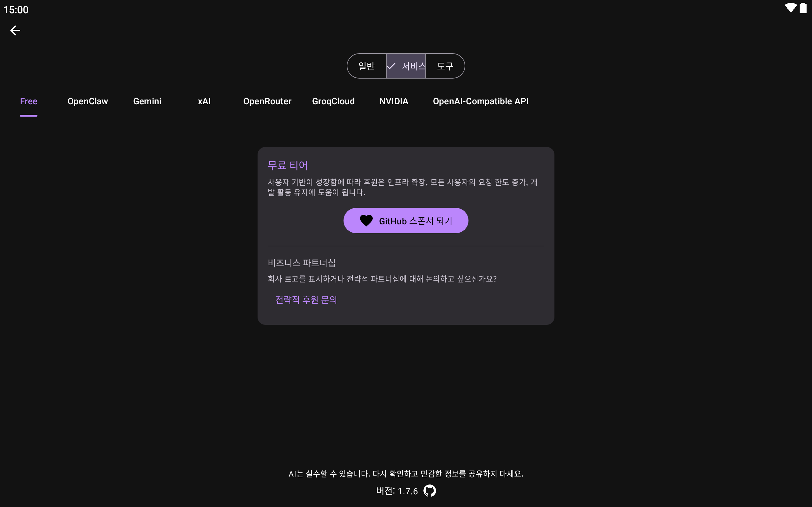Tap the 버전: 1.7.6 text

point(397,491)
